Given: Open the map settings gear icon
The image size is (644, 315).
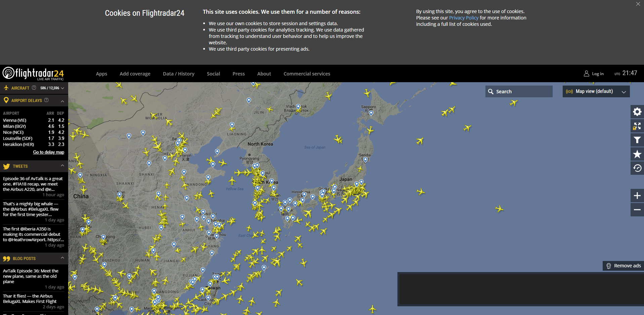Looking at the screenshot, I should coord(637,112).
